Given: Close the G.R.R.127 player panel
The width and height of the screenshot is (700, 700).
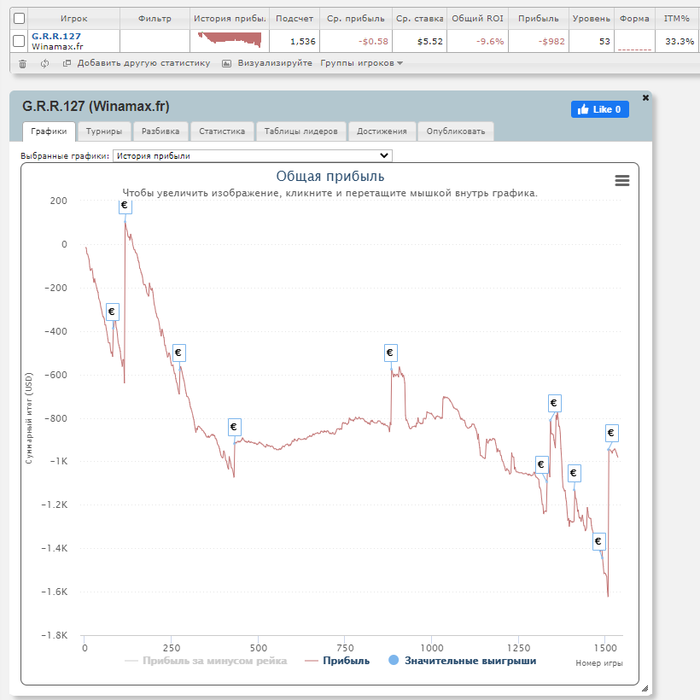Looking at the screenshot, I should (645, 97).
